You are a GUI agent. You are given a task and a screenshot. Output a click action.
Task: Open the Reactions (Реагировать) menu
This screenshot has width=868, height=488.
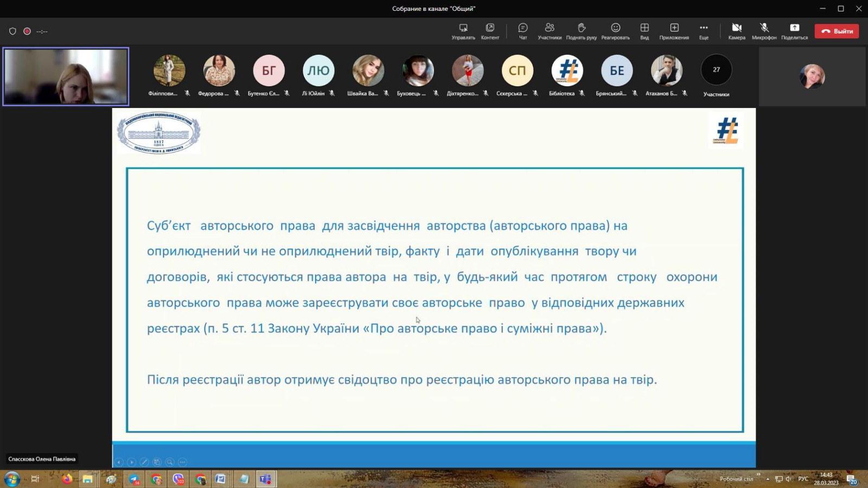click(615, 31)
